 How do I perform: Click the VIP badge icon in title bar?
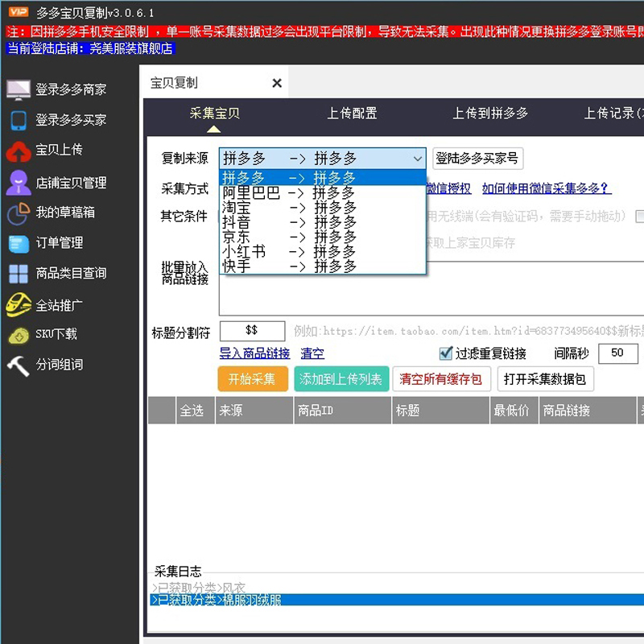[x=19, y=12]
